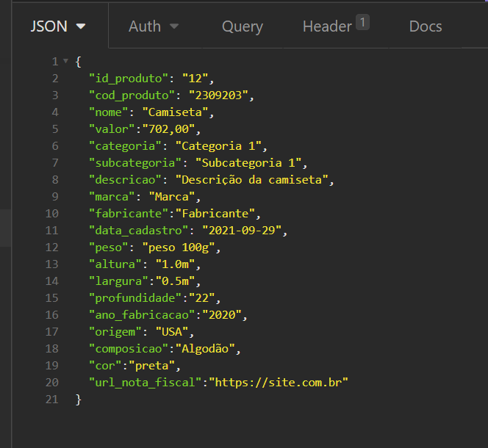Click the "id_produto" key on line 2
Viewport: 488px width, 448px height.
pyautogui.click(x=128, y=79)
